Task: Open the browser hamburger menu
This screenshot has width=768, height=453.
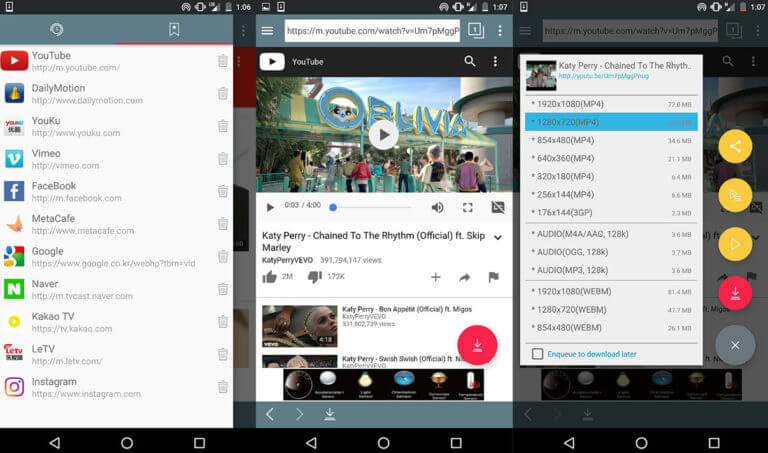Action: (x=267, y=31)
